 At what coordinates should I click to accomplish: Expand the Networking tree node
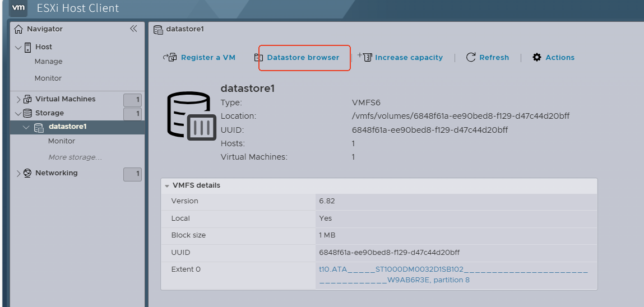pos(18,173)
